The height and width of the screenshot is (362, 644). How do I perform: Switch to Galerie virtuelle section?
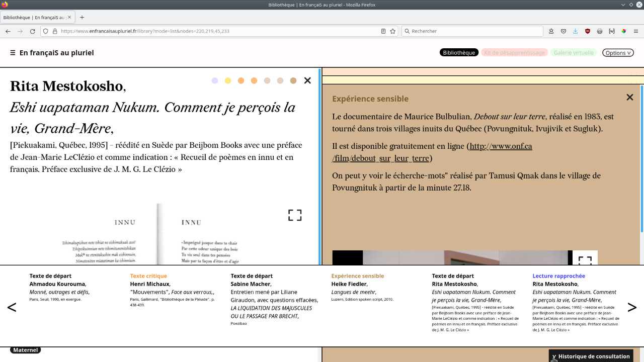574,53
